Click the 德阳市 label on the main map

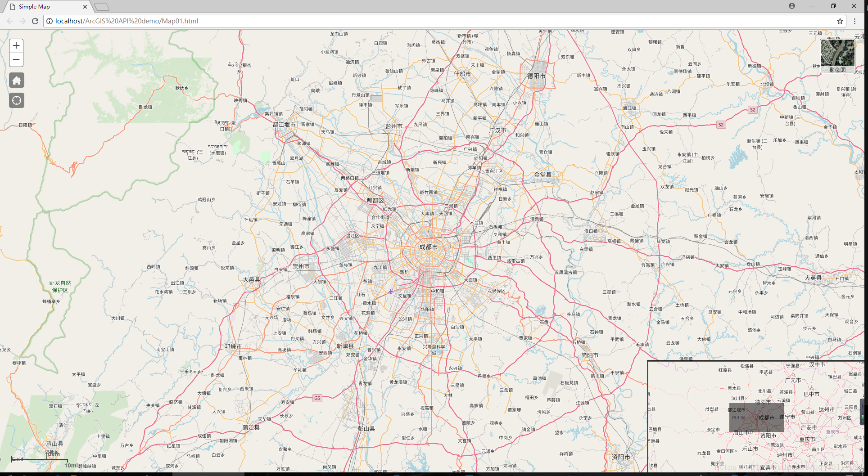coord(536,76)
